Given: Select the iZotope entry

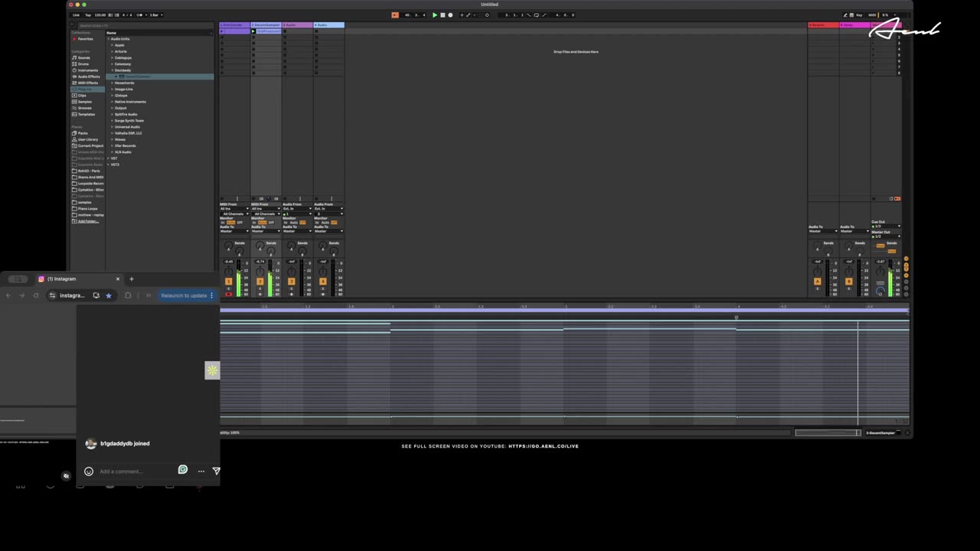Looking at the screenshot, I should pos(121,96).
